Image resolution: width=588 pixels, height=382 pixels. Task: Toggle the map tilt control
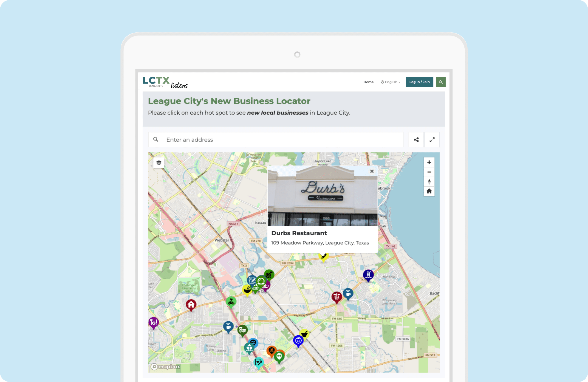click(429, 182)
